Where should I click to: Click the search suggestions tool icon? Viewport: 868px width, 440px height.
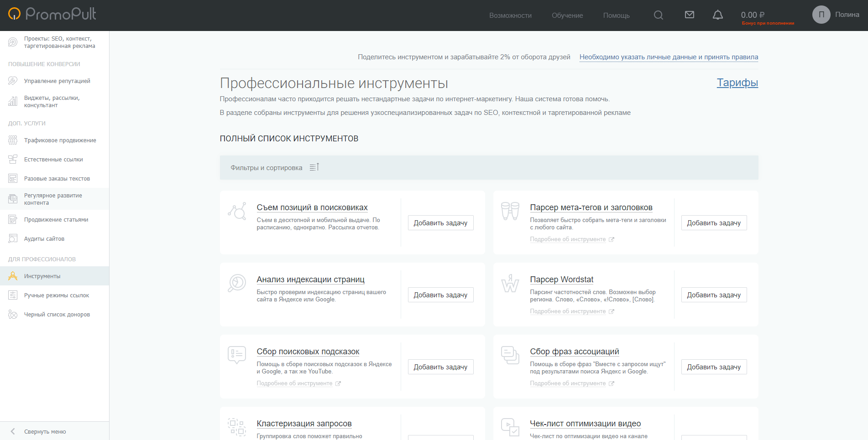coord(237,355)
